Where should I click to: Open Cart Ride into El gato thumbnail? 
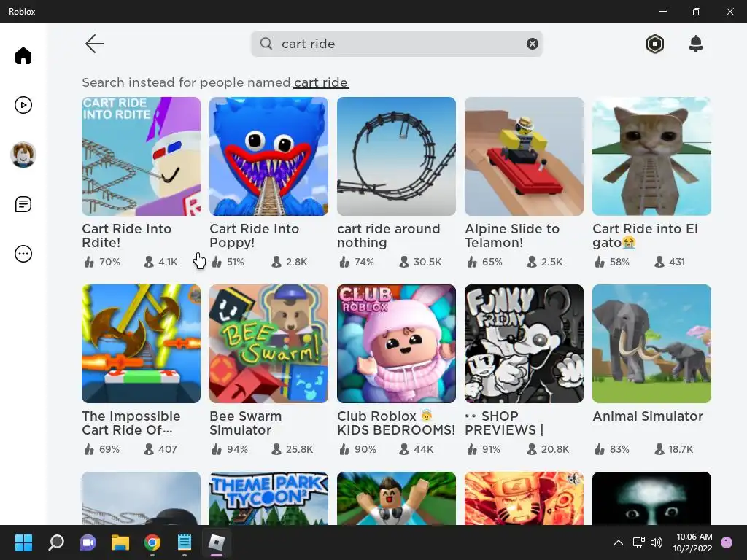(651, 156)
